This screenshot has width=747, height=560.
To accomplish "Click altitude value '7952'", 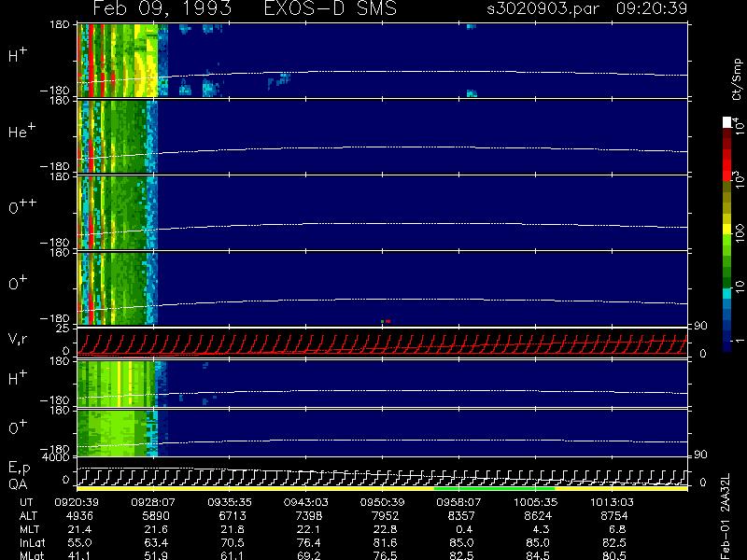I will coord(385,516).
